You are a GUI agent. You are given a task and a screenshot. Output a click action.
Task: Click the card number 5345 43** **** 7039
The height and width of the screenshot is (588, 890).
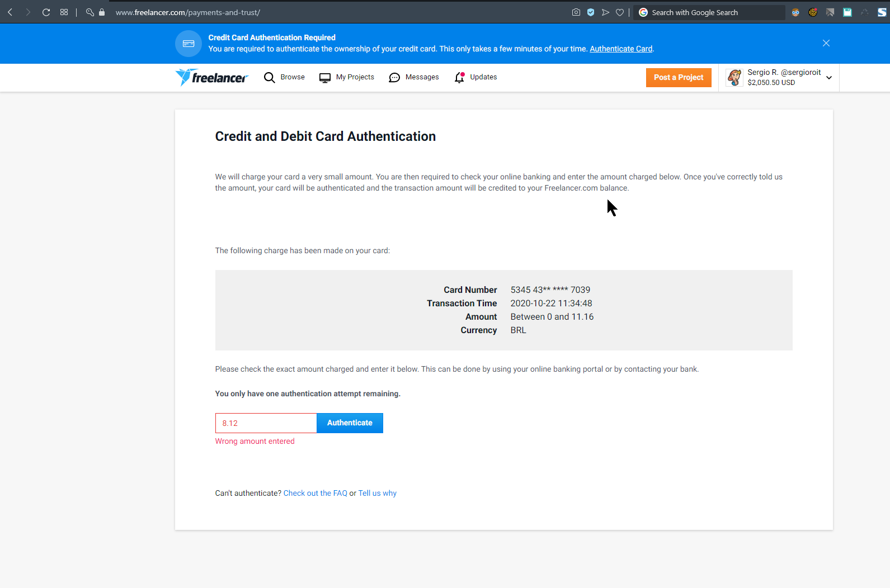(550, 290)
